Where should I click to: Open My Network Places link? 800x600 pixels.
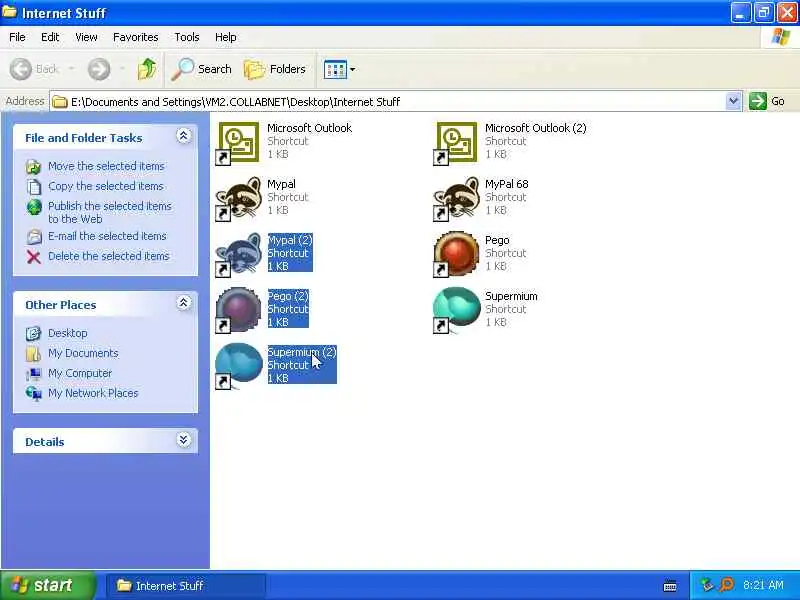(93, 393)
